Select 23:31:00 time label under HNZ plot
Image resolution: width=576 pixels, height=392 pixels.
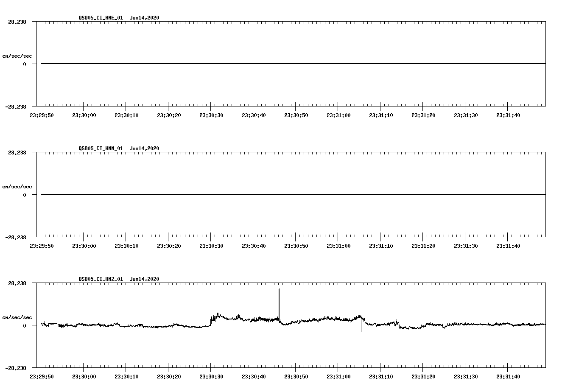(x=338, y=377)
